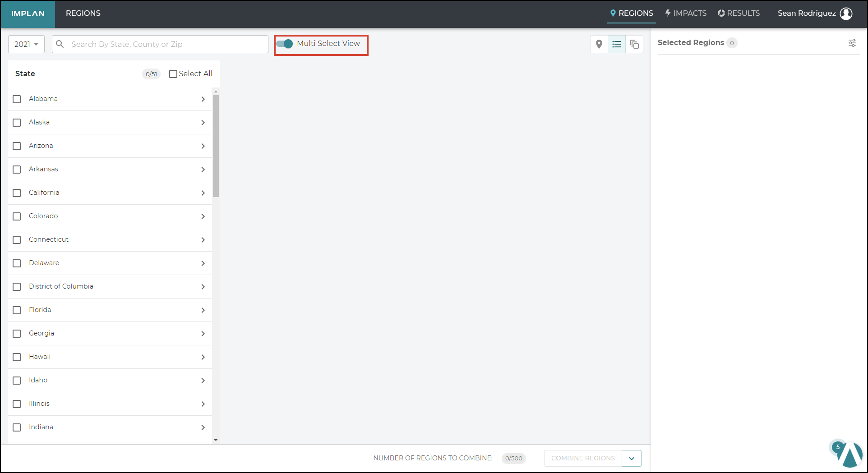Check the Alaska checkbox
Image resolution: width=868 pixels, height=473 pixels.
coord(17,123)
